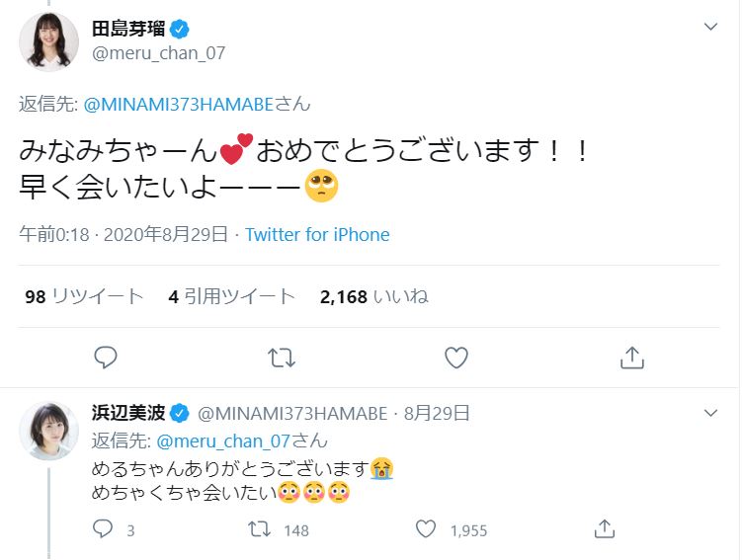742x560 pixels.
Task: Open the main tweet's chevron menu
Action: 710,27
